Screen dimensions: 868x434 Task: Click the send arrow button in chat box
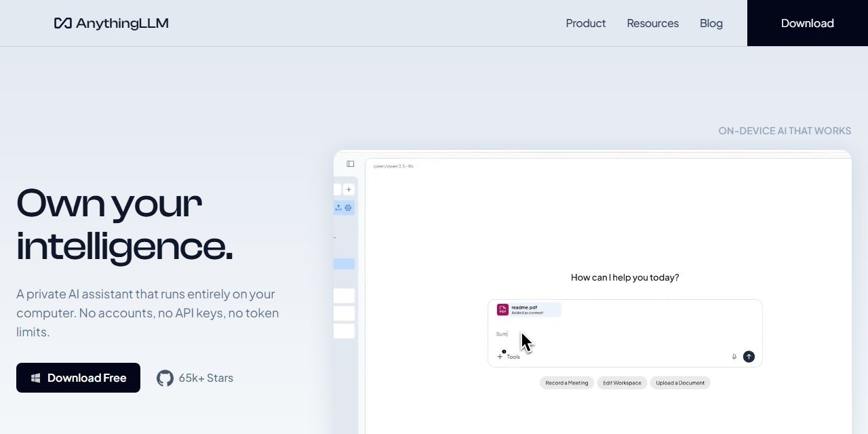pyautogui.click(x=749, y=357)
